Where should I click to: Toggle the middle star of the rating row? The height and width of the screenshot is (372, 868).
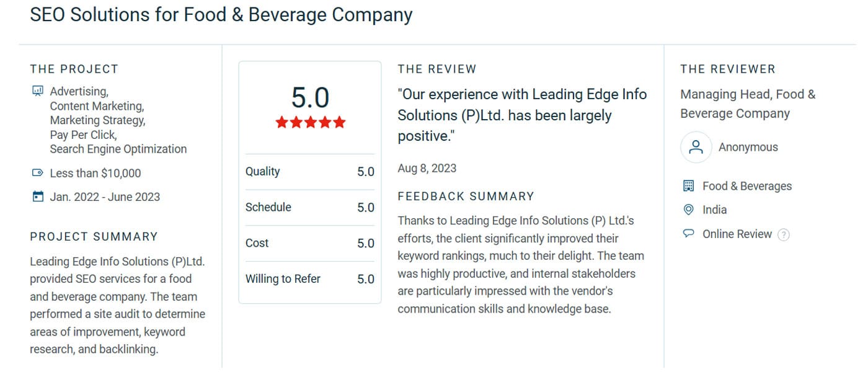click(x=309, y=122)
